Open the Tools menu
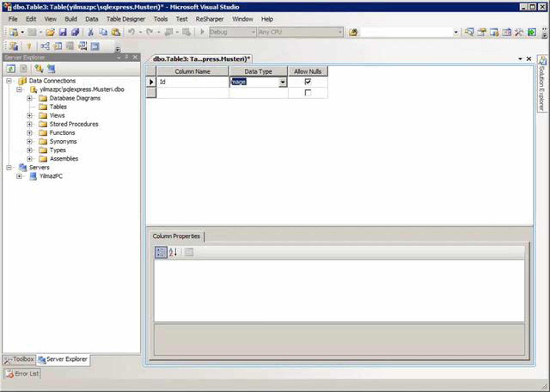The height and width of the screenshot is (392, 550). pyautogui.click(x=161, y=19)
